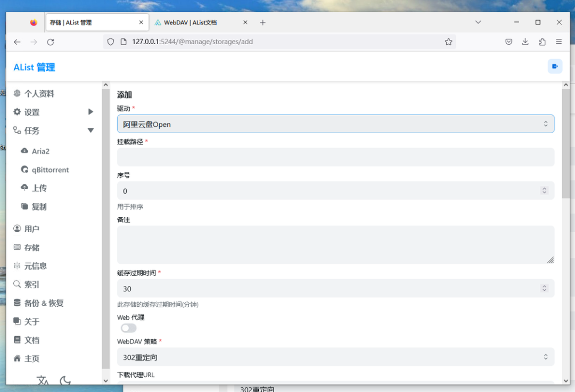Screen dimensions: 575x392
Task: Reload the current page
Action: point(51,42)
